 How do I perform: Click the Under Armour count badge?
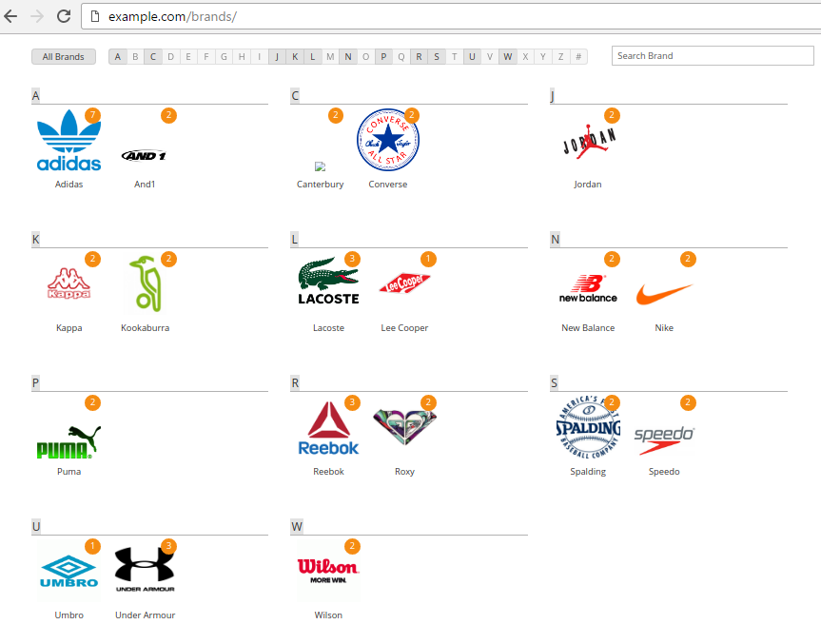(x=168, y=546)
